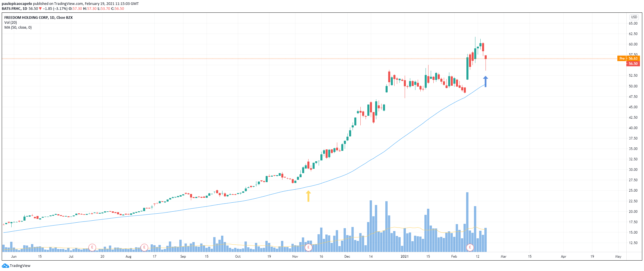The height and width of the screenshot is (271, 644).
Task: Click the FREEDOM HOLDING CORP chart title
Action: click(39, 18)
